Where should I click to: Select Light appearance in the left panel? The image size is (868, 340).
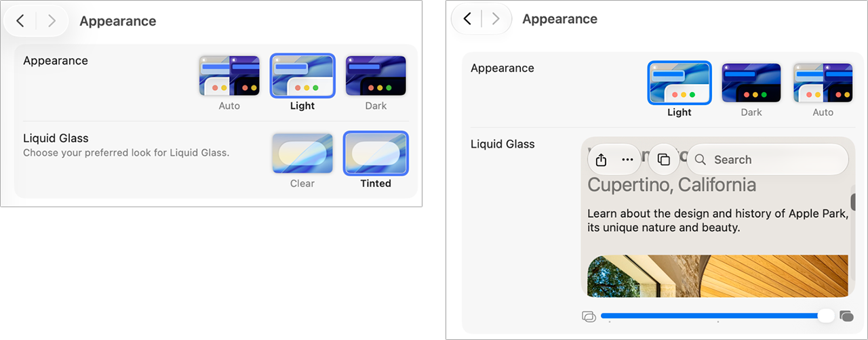tap(302, 76)
